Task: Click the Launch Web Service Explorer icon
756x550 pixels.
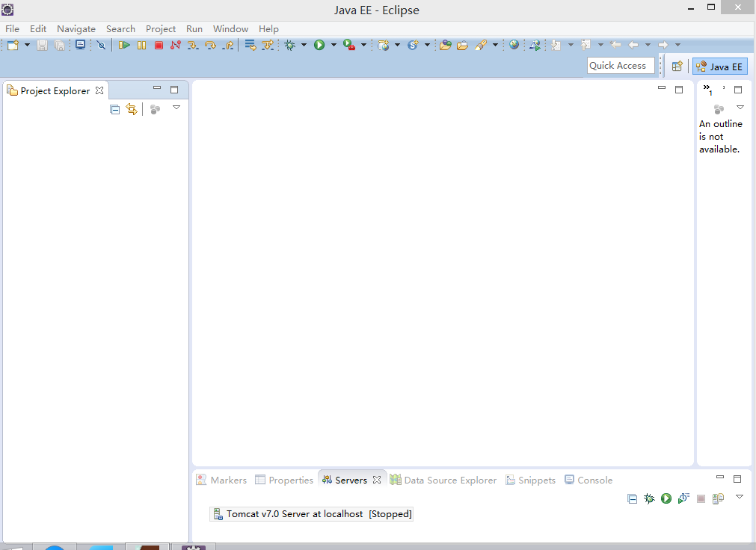Action: pos(535,45)
